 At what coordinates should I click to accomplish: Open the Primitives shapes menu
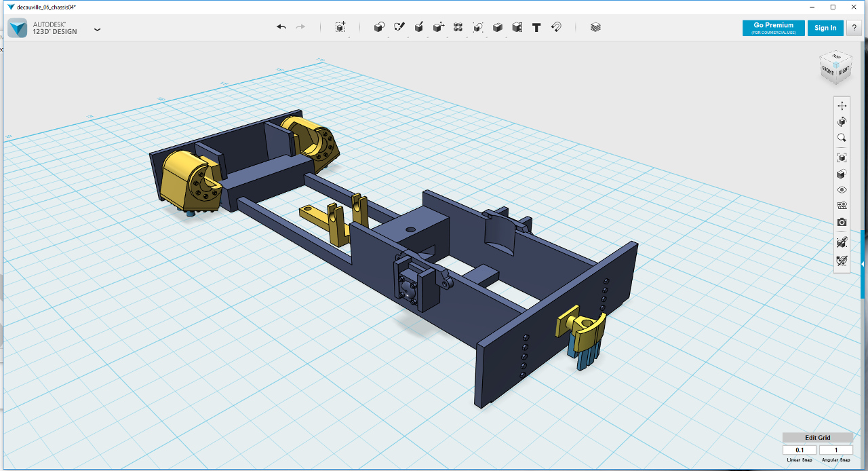point(380,27)
